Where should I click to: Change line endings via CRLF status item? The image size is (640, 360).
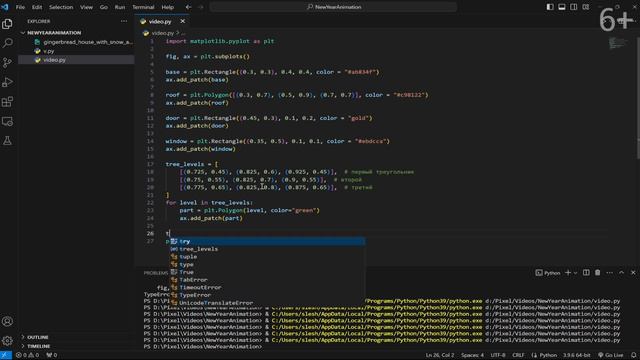coord(518,355)
